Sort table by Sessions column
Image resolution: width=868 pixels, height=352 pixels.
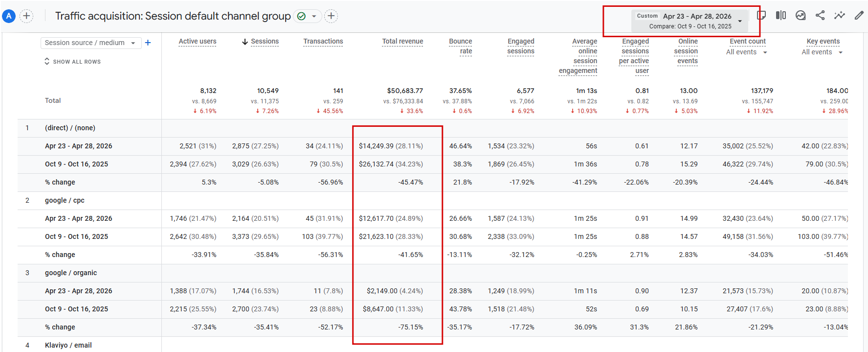point(265,42)
